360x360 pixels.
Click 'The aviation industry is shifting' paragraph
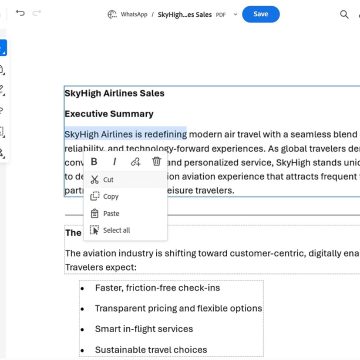coord(212,253)
